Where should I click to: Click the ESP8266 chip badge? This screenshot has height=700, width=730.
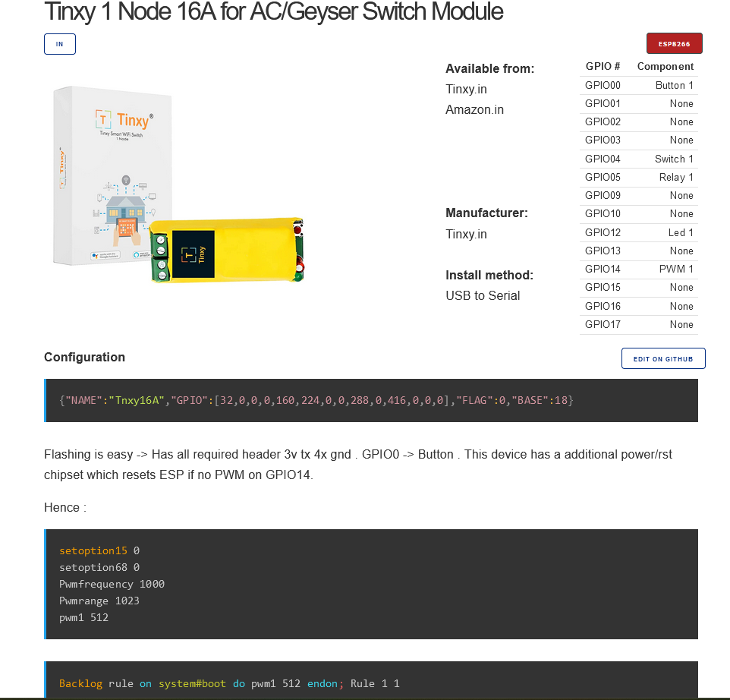[674, 43]
